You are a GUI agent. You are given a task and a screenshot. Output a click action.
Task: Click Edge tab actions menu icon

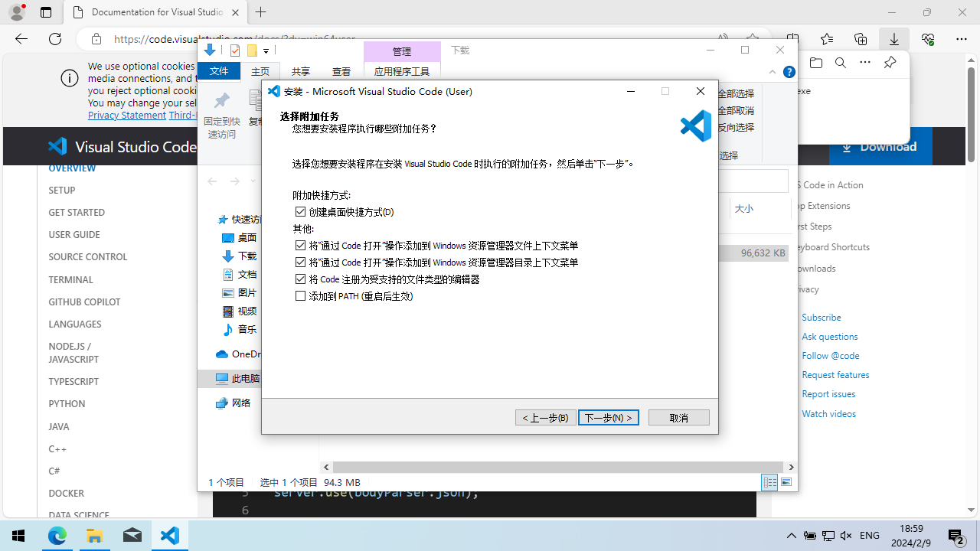tap(46, 12)
